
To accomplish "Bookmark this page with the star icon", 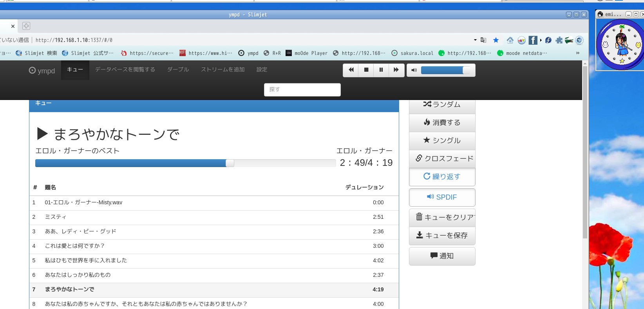I will 496,40.
